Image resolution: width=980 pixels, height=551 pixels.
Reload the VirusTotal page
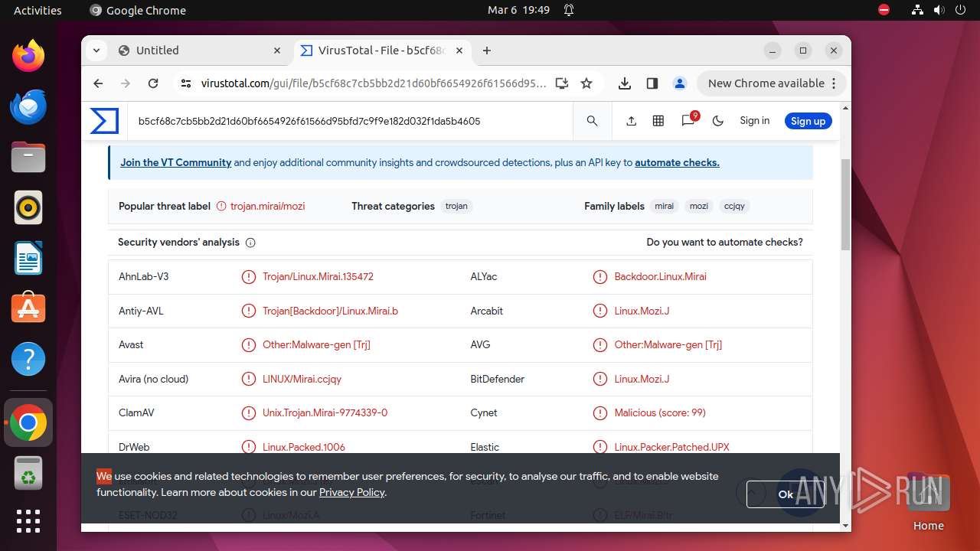click(x=153, y=83)
